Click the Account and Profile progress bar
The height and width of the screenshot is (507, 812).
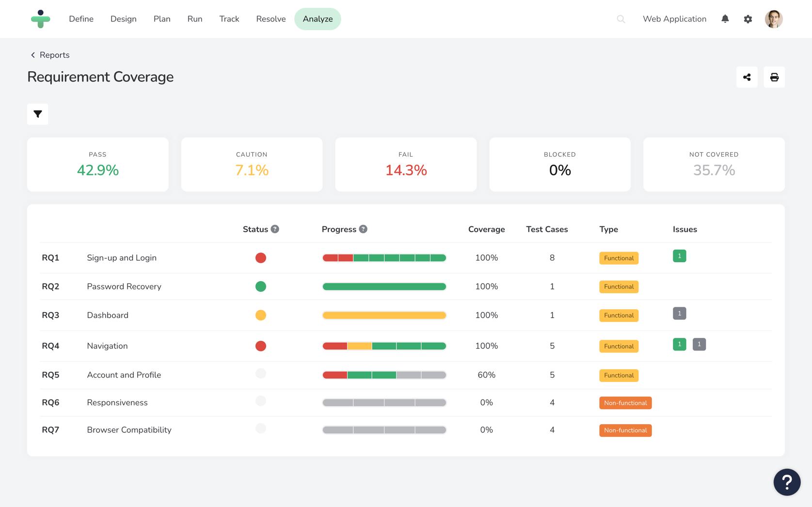click(384, 375)
